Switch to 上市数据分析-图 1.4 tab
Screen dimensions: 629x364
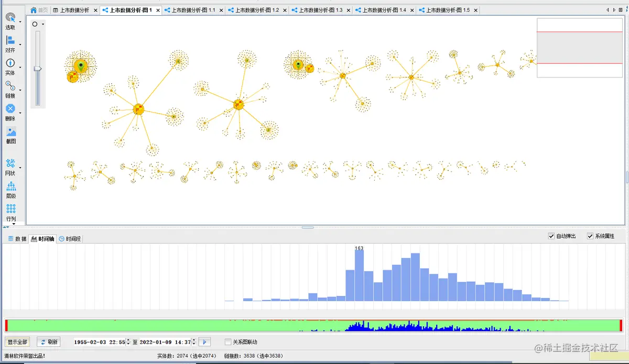pos(384,10)
